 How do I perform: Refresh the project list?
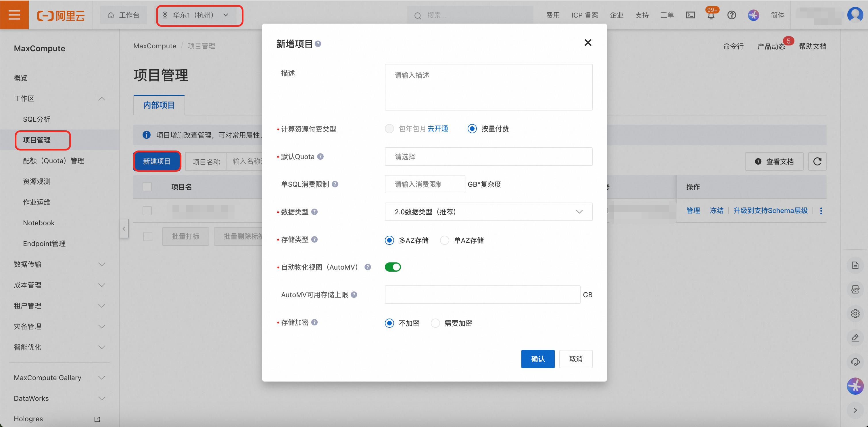[817, 161]
